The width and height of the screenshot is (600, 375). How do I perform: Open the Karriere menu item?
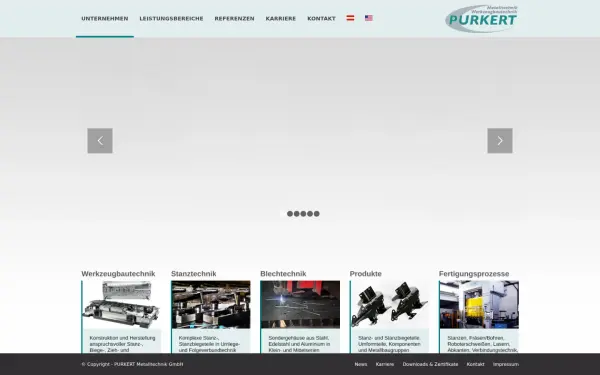[x=281, y=18]
